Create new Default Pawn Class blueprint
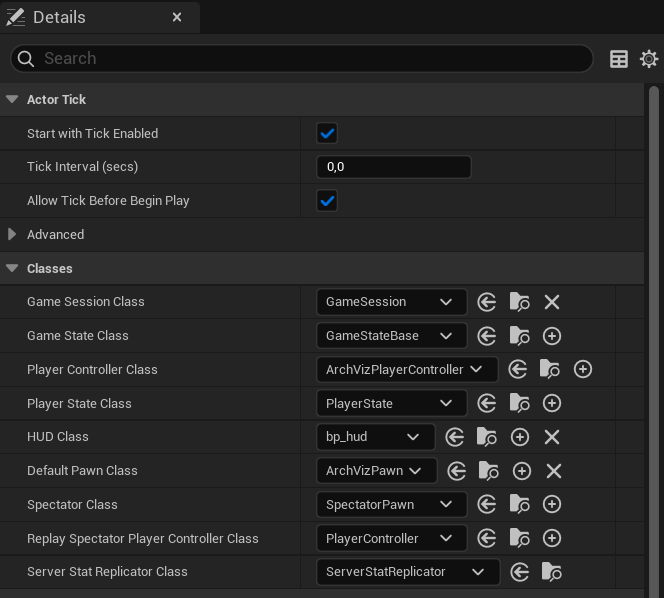 pos(522,471)
